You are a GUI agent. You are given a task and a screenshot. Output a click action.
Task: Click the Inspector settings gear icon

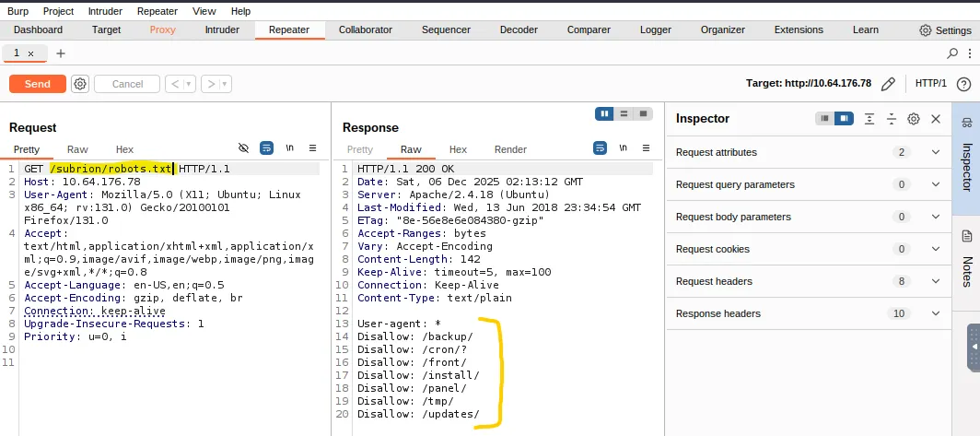pyautogui.click(x=914, y=119)
